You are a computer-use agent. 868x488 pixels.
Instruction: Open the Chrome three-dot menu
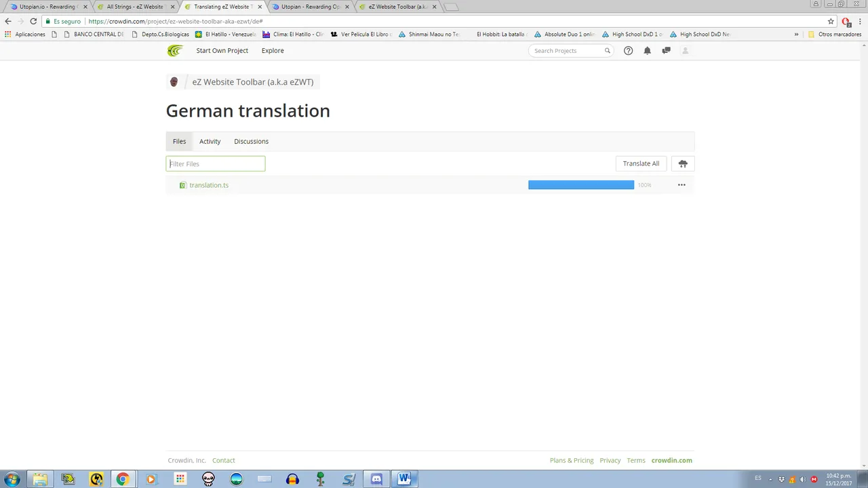pyautogui.click(x=860, y=21)
